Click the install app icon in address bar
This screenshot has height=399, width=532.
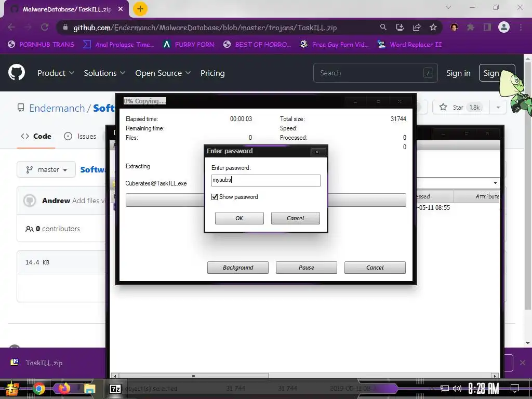tap(400, 27)
